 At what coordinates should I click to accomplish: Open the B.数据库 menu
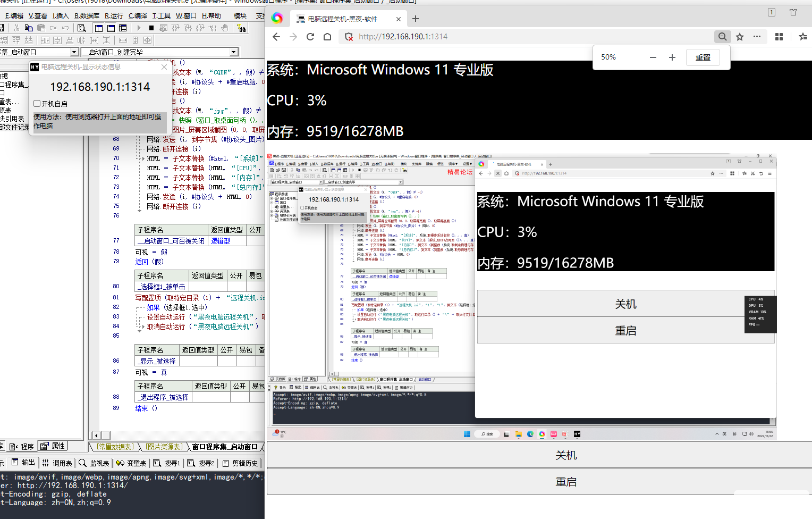(x=87, y=15)
